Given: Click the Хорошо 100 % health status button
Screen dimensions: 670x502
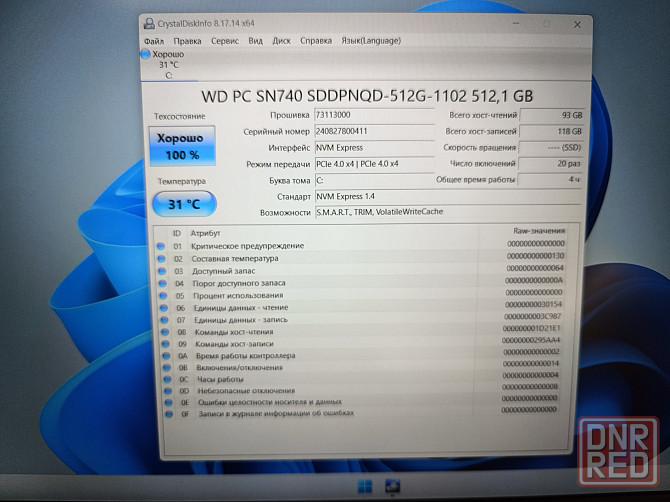Looking at the screenshot, I should tap(181, 146).
